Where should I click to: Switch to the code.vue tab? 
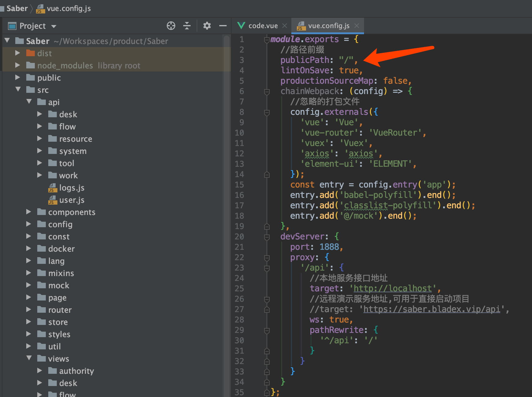(263, 26)
